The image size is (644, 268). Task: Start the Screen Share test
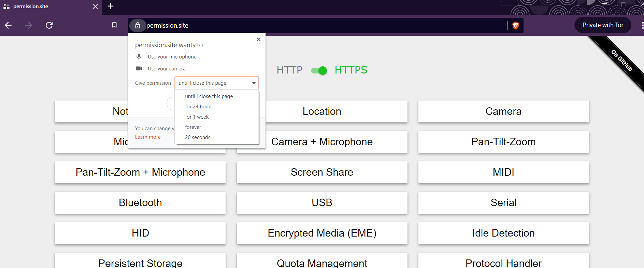point(322,172)
